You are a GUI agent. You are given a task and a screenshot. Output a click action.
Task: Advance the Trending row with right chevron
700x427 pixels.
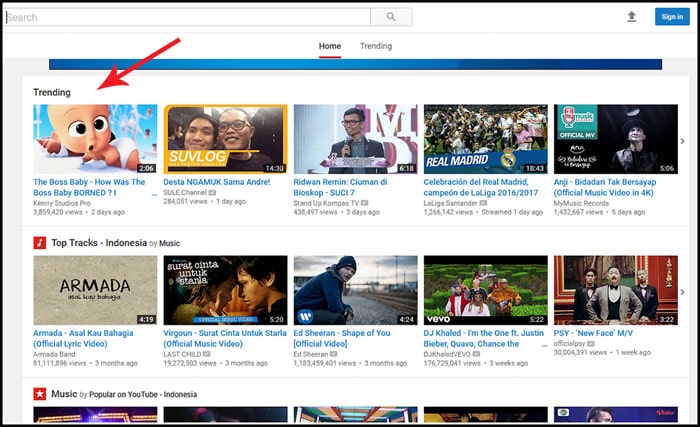coord(682,141)
